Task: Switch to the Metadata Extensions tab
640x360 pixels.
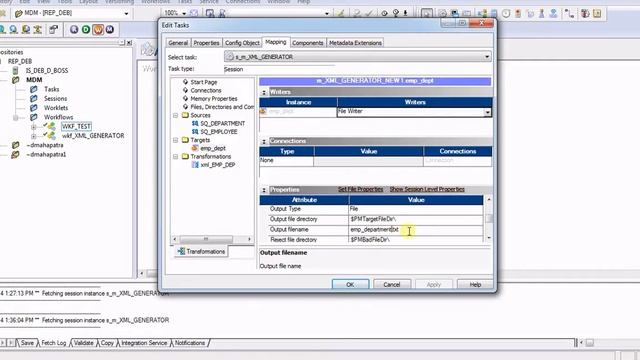Action: click(x=355, y=42)
